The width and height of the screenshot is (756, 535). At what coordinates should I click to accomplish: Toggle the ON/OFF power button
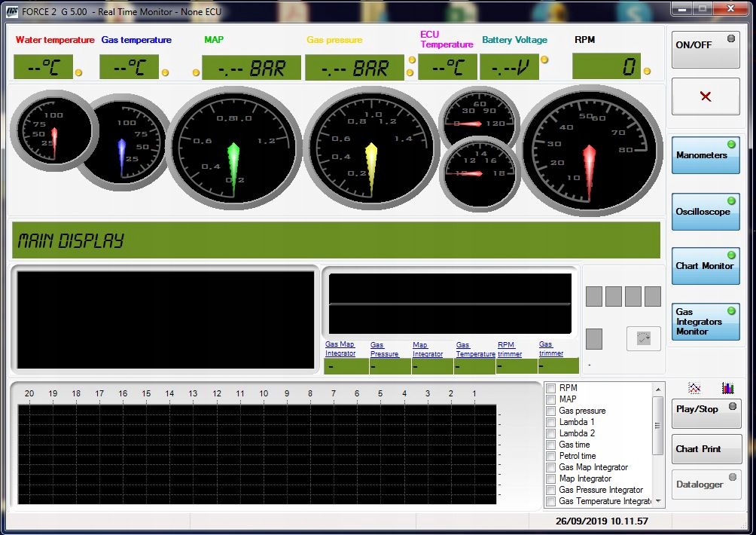point(706,49)
